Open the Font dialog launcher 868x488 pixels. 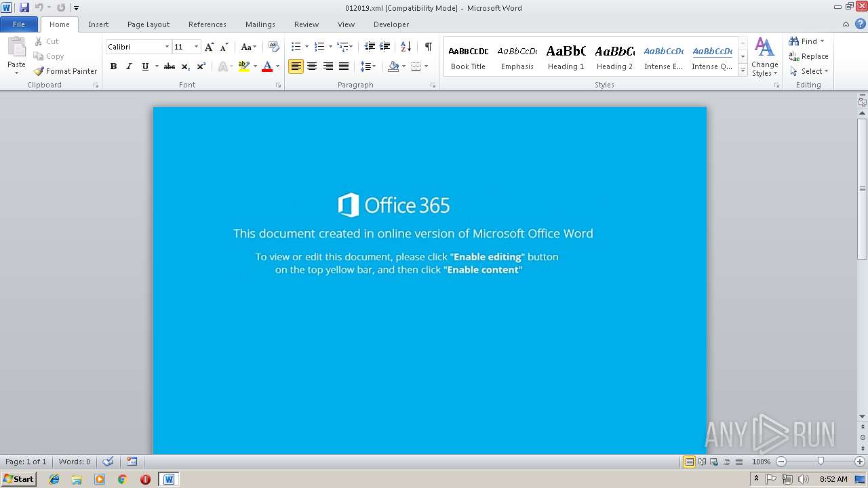click(278, 85)
